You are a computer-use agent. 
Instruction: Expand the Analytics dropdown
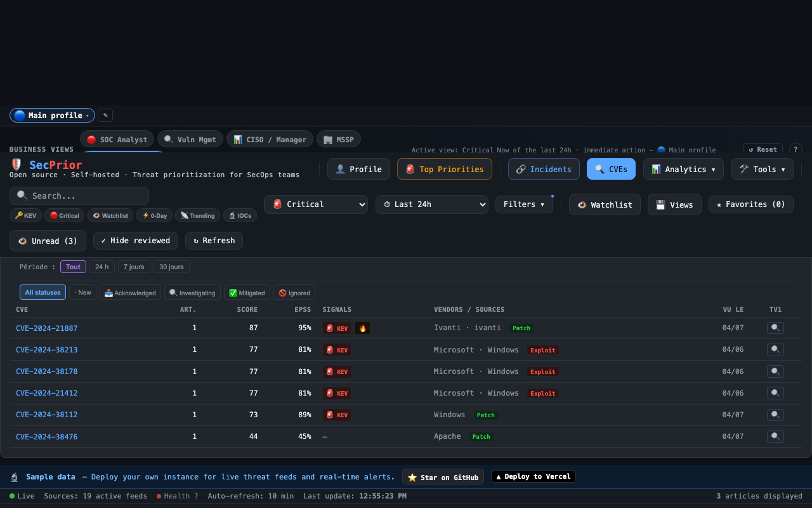tap(683, 169)
